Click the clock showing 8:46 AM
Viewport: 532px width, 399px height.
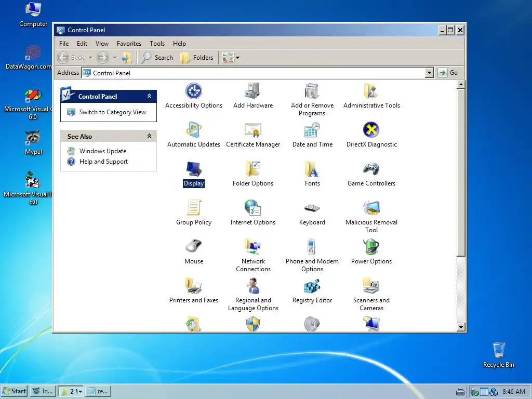(514, 392)
